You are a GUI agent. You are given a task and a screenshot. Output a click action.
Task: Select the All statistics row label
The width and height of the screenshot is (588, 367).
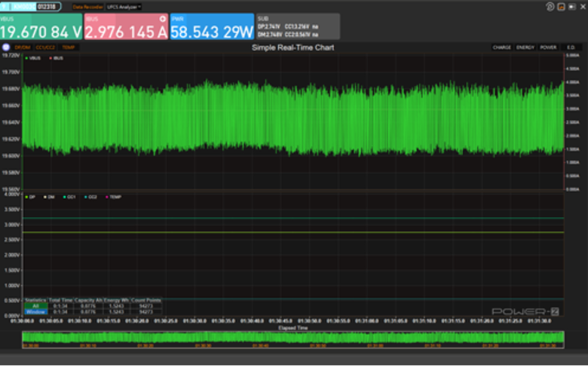pos(35,306)
